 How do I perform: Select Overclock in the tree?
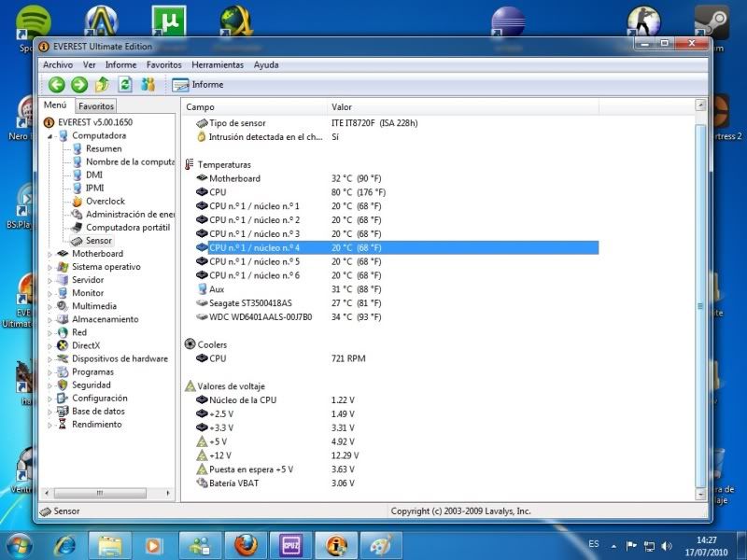point(106,201)
